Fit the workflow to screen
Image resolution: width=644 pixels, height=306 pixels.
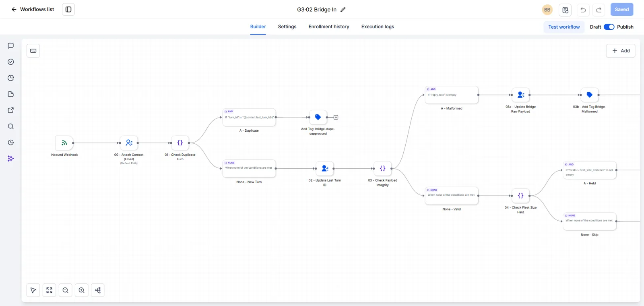coord(50,290)
